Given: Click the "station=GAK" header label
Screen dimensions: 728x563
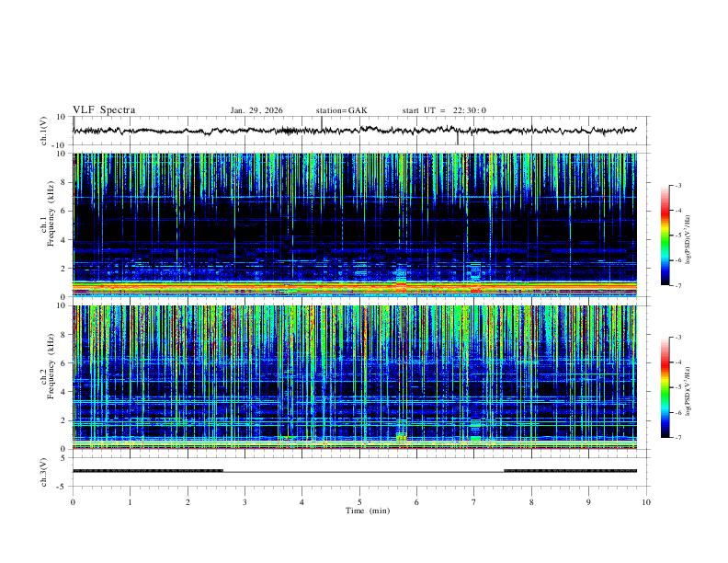Looking at the screenshot, I should [x=341, y=110].
